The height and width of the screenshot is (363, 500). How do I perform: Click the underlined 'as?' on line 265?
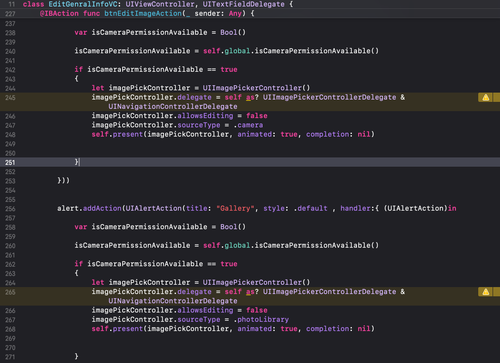pyautogui.click(x=252, y=292)
